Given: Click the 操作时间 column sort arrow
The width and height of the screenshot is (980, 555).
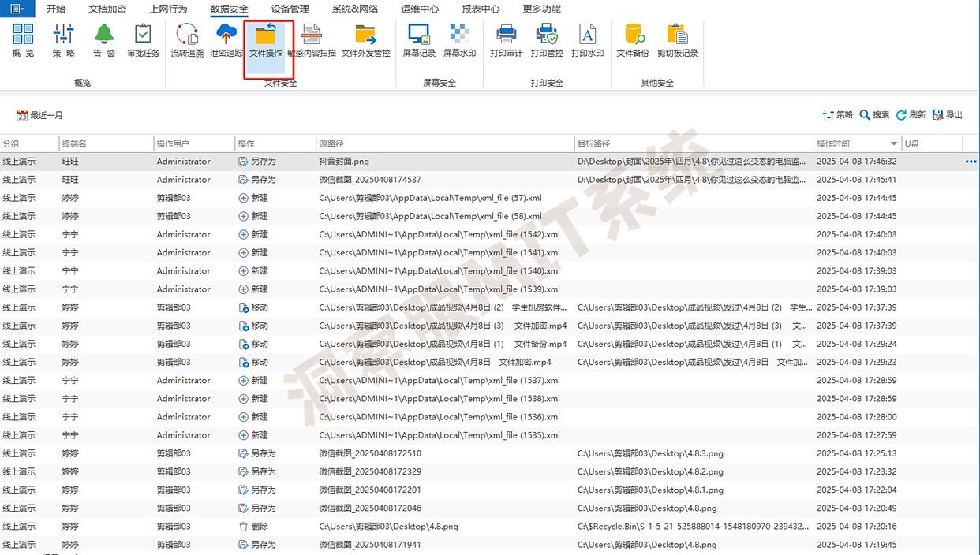Looking at the screenshot, I should point(894,143).
